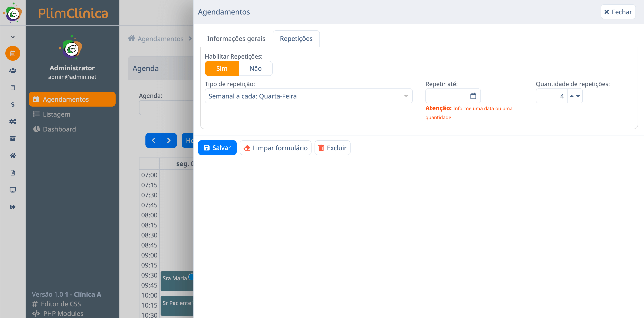
Task: Open the calendar picker icon in Repetir até
Action: click(473, 96)
